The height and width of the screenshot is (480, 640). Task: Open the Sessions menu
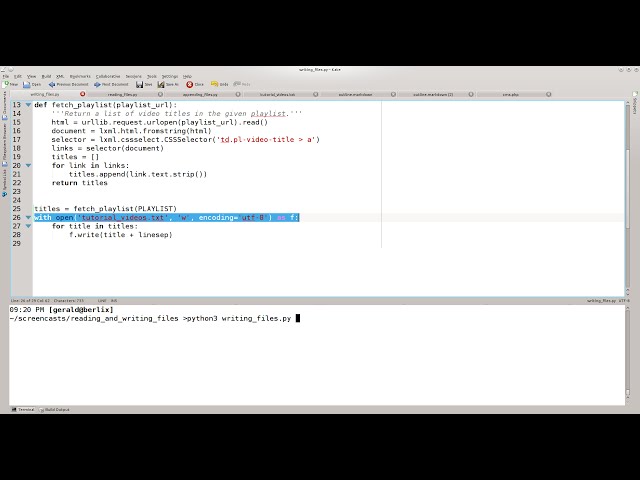click(133, 76)
